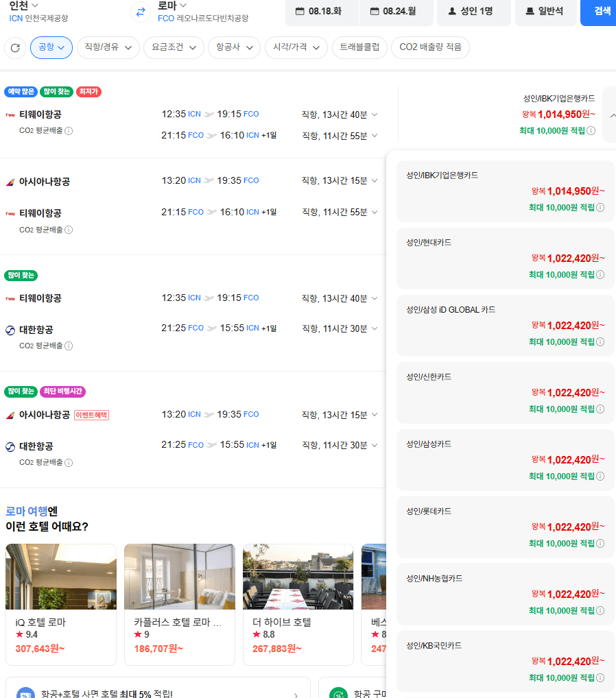Select 성인/NH농협카드 fare option

coord(505,594)
